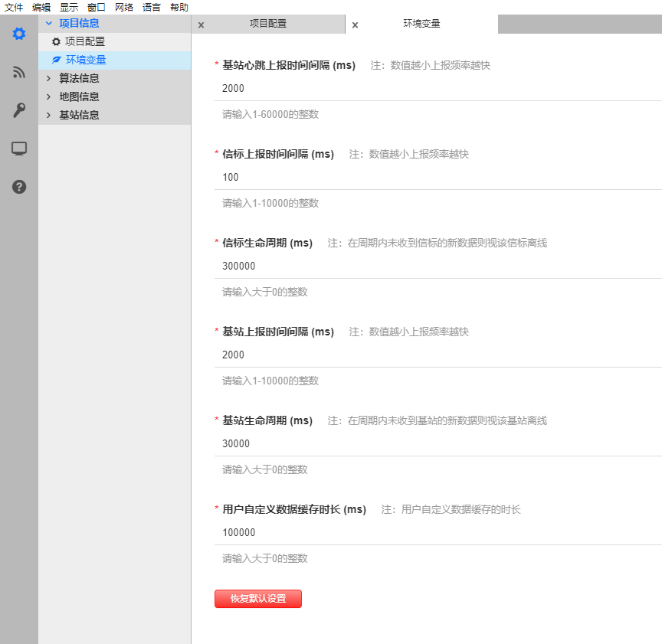The width and height of the screenshot is (662, 644).
Task: Click the 环境变量 icon in the tree panel
Action: pos(54,60)
